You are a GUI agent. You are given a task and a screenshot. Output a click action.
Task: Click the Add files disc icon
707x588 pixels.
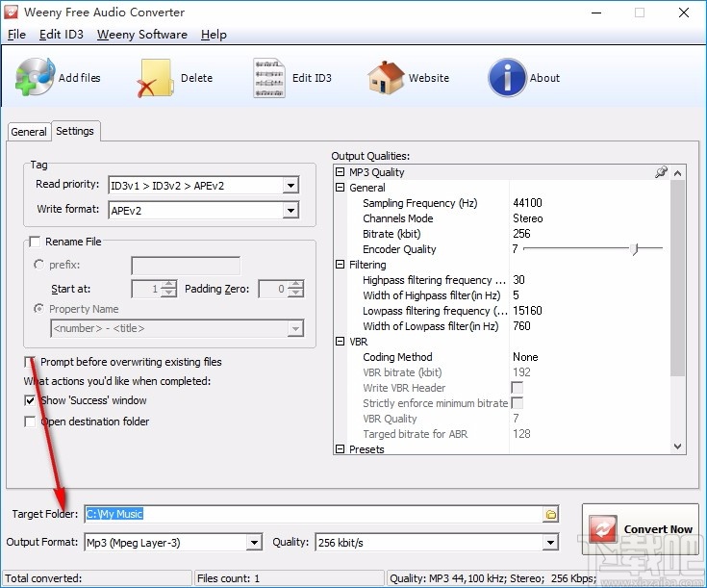pos(36,77)
